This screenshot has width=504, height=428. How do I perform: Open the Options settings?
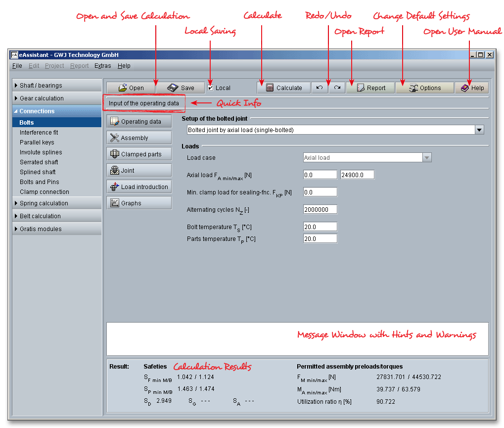tap(424, 88)
